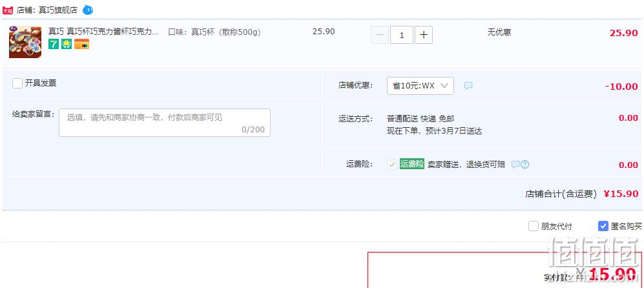Open the 省10元:WX store discount dropdown
Image resolution: width=644 pixels, height=288 pixels.
click(420, 86)
